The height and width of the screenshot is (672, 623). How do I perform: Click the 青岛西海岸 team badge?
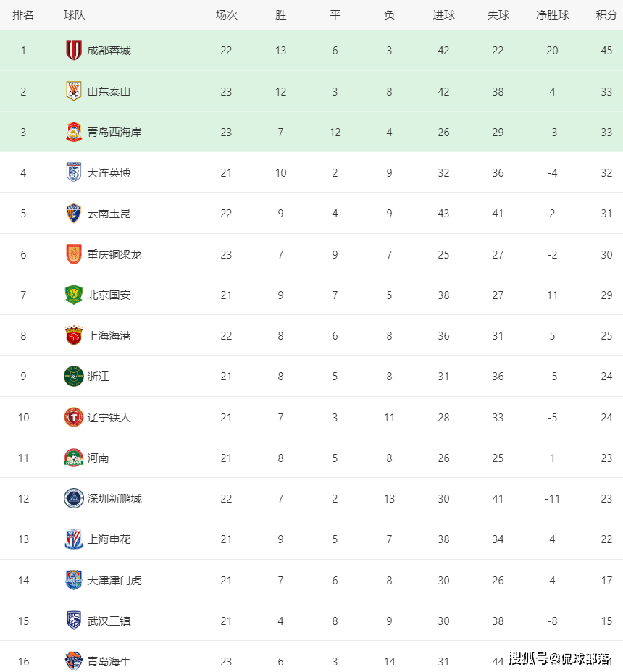pos(74,132)
